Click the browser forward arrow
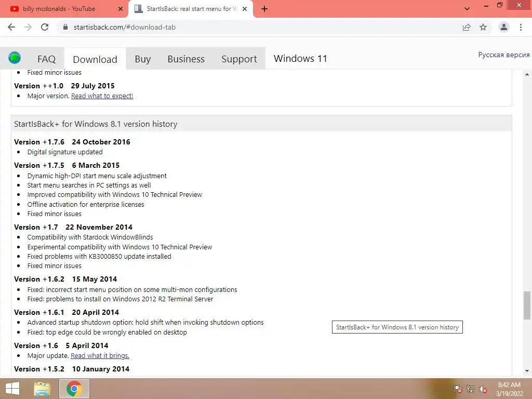This screenshot has width=532, height=399. click(x=28, y=27)
